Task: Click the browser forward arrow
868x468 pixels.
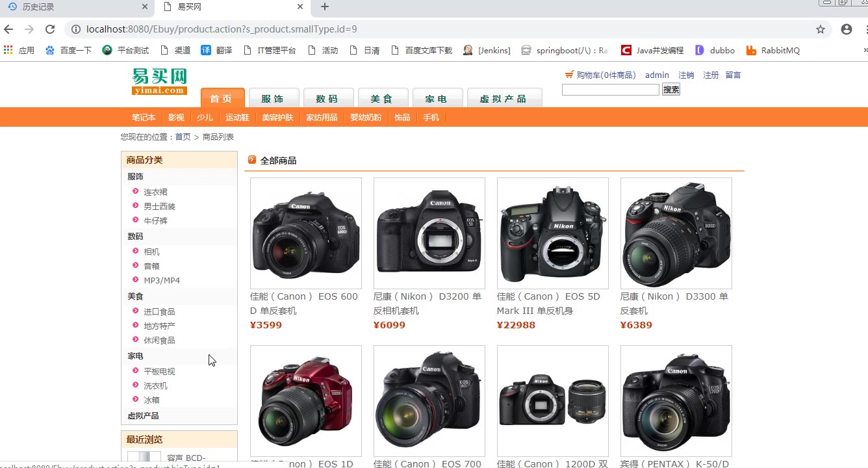Action: [x=29, y=29]
